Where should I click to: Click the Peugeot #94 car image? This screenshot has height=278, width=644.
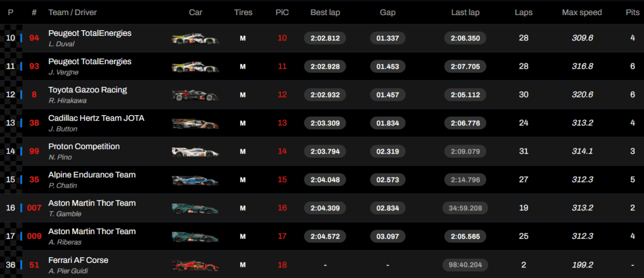coord(195,38)
